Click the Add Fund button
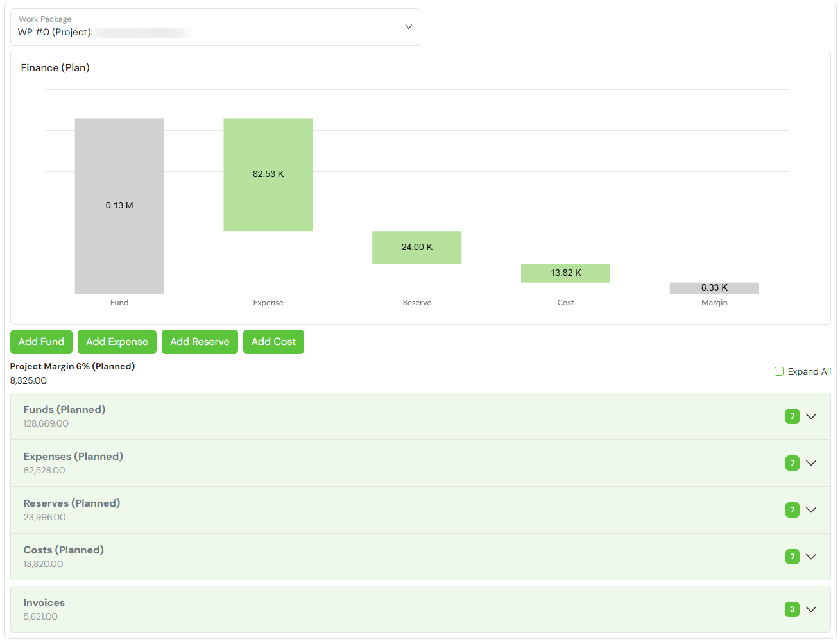This screenshot has width=840, height=642. click(41, 342)
